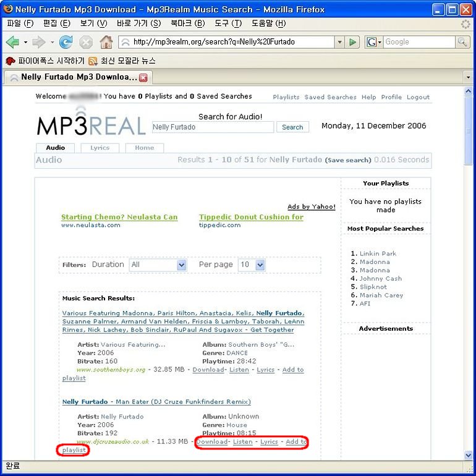Click the vertical scrollbar thumb
The width and height of the screenshot is (476, 476).
tap(468, 131)
